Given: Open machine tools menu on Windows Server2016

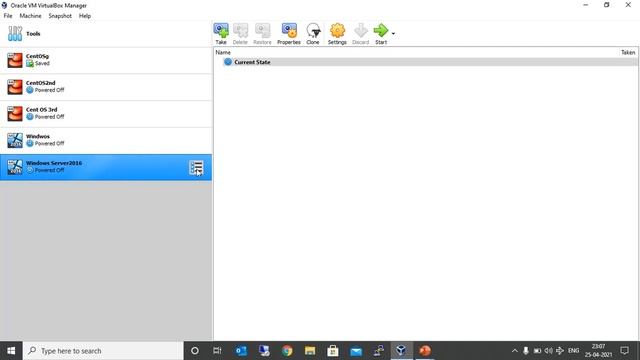Looking at the screenshot, I should tap(196, 167).
